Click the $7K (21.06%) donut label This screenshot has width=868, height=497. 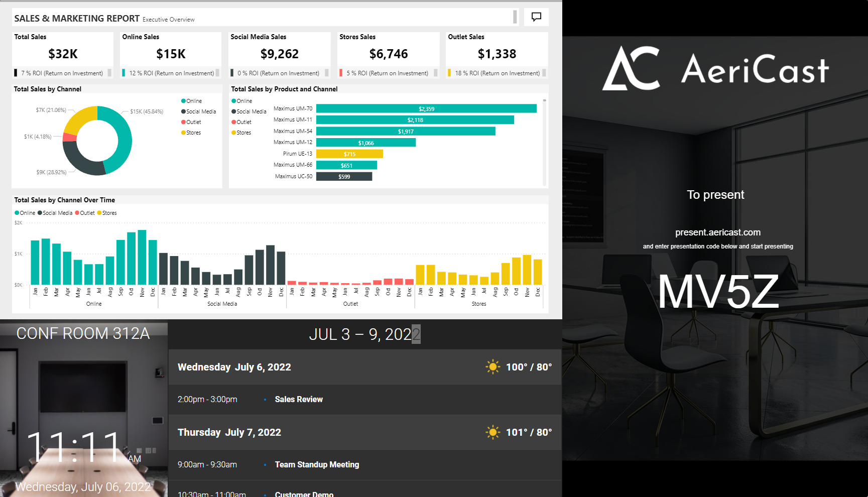(x=51, y=110)
